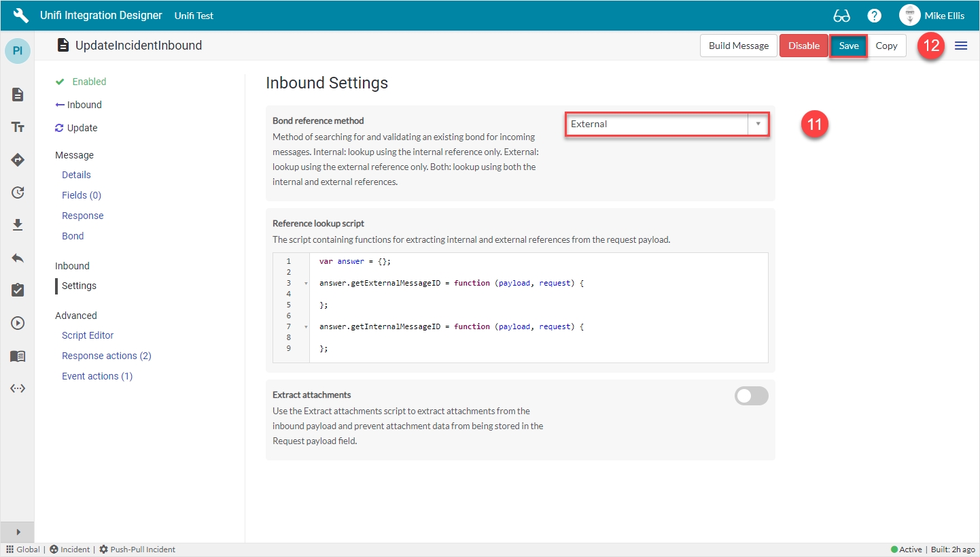Click the document icon in left sidebar

click(x=18, y=95)
